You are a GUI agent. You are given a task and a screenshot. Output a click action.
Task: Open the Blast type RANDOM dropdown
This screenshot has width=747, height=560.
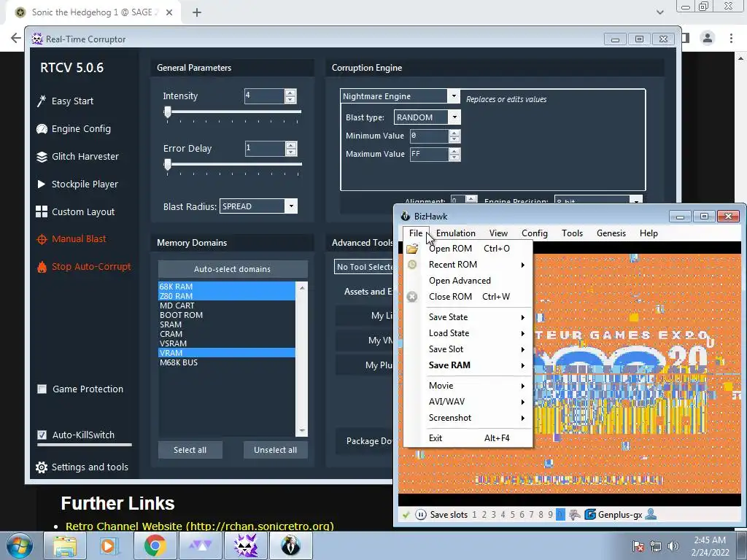454,117
